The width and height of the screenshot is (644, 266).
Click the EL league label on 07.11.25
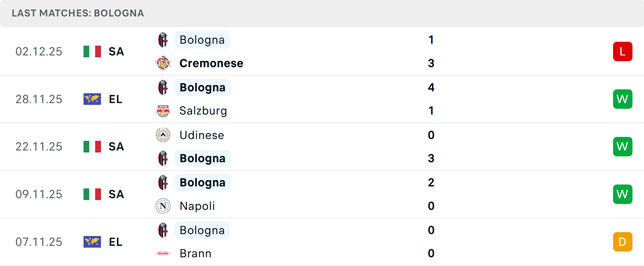click(116, 242)
